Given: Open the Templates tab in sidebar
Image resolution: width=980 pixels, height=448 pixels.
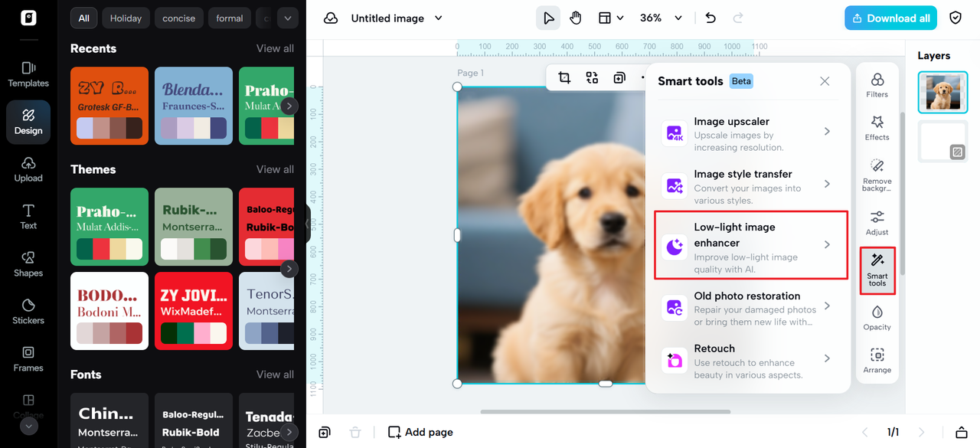Looking at the screenshot, I should [x=28, y=74].
